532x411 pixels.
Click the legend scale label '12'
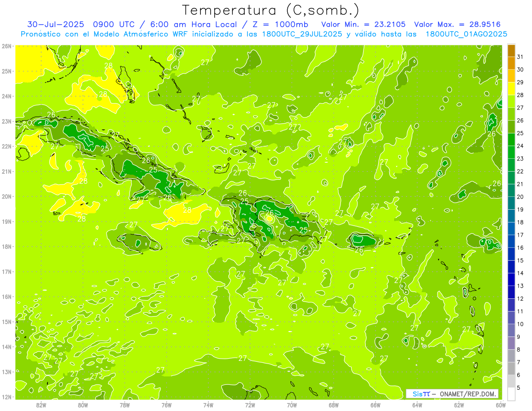520,298
